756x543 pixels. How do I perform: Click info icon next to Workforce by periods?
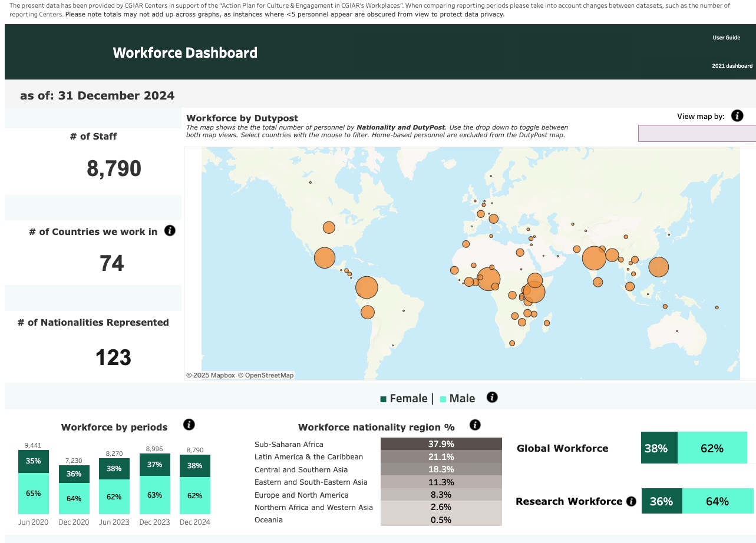coord(189,425)
